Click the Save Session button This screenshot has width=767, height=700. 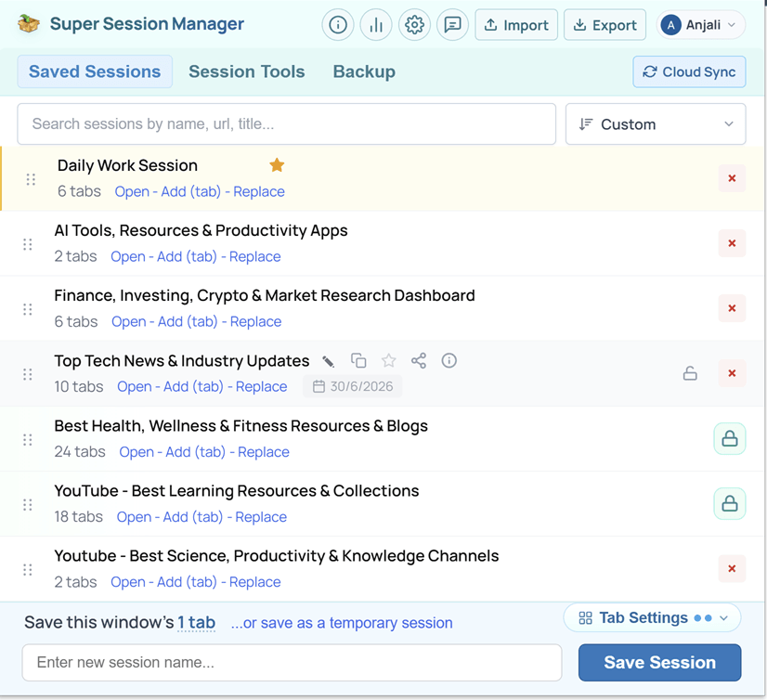coord(660,662)
